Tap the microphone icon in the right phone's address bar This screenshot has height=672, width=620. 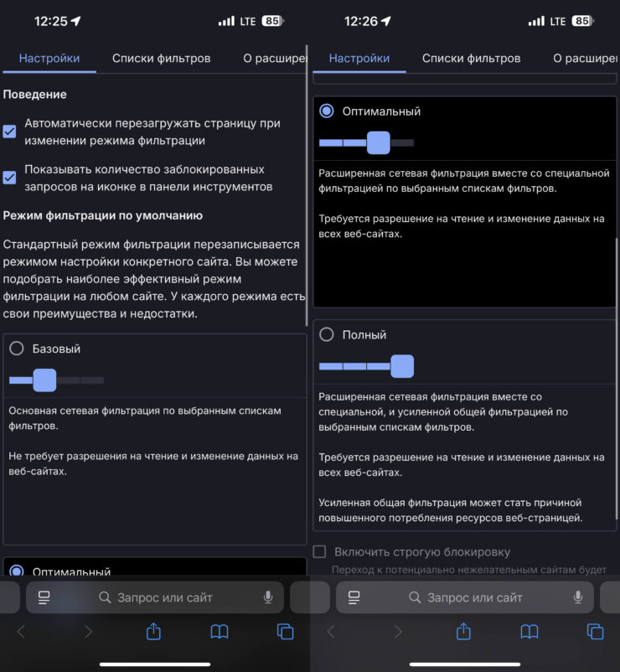pyautogui.click(x=578, y=597)
